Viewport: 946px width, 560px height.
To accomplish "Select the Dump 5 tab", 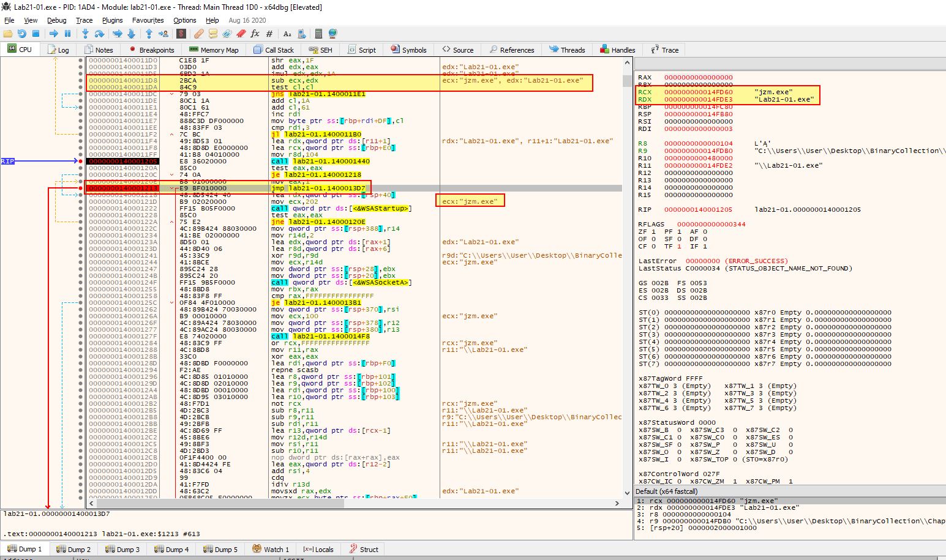I will [220, 549].
